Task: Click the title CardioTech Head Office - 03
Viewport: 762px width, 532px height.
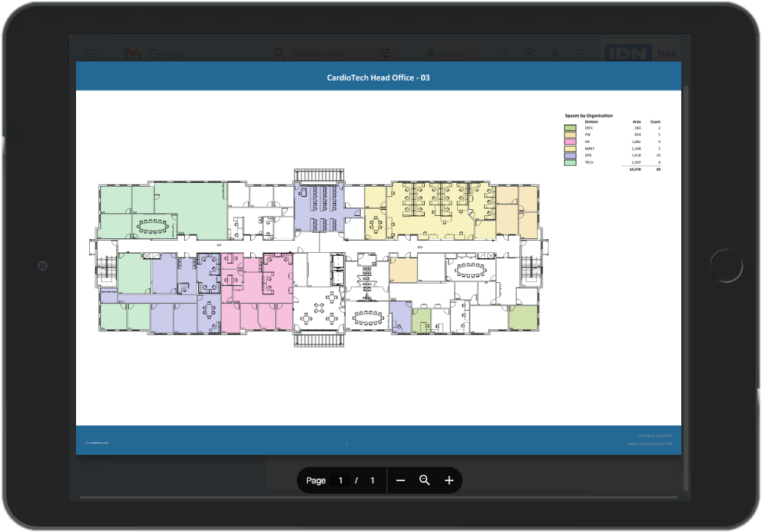Action: pos(378,77)
